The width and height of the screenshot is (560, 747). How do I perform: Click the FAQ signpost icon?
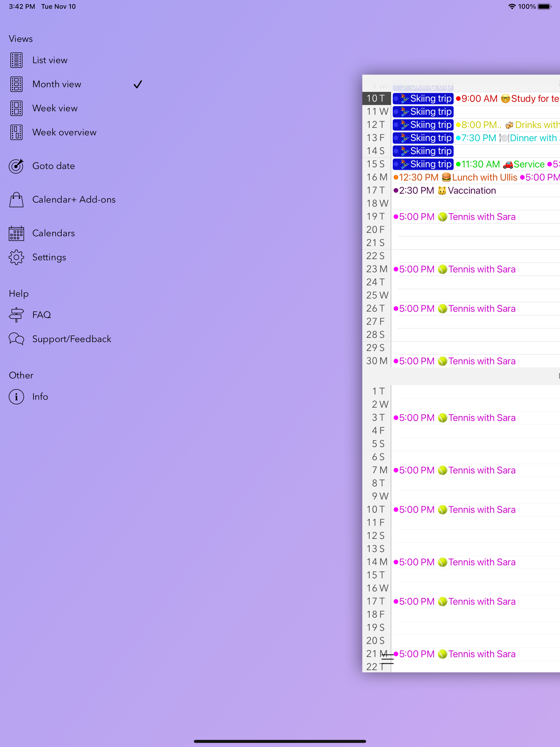click(x=16, y=315)
